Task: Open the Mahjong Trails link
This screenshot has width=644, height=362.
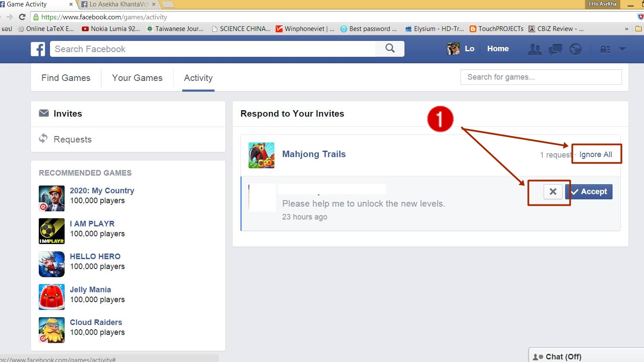Action: pos(314,154)
